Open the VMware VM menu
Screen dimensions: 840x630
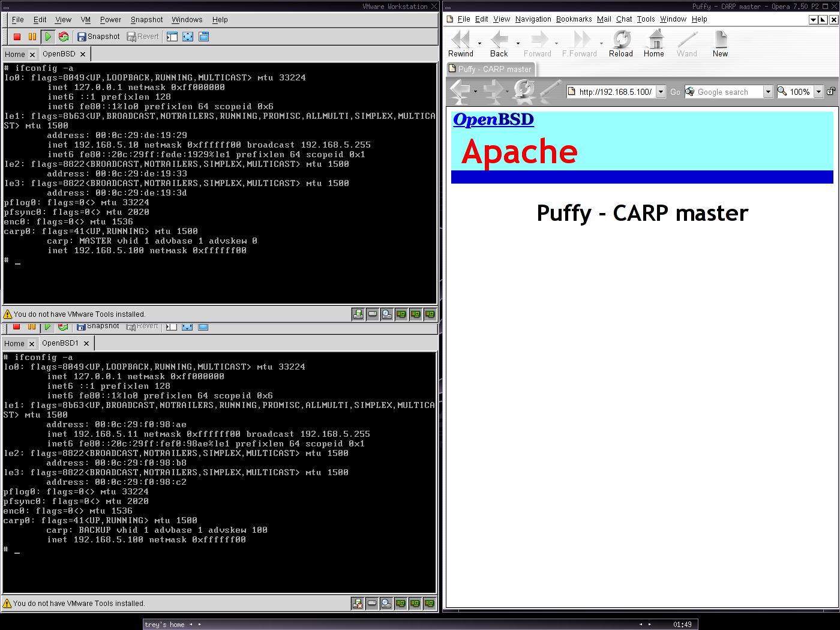pos(86,20)
